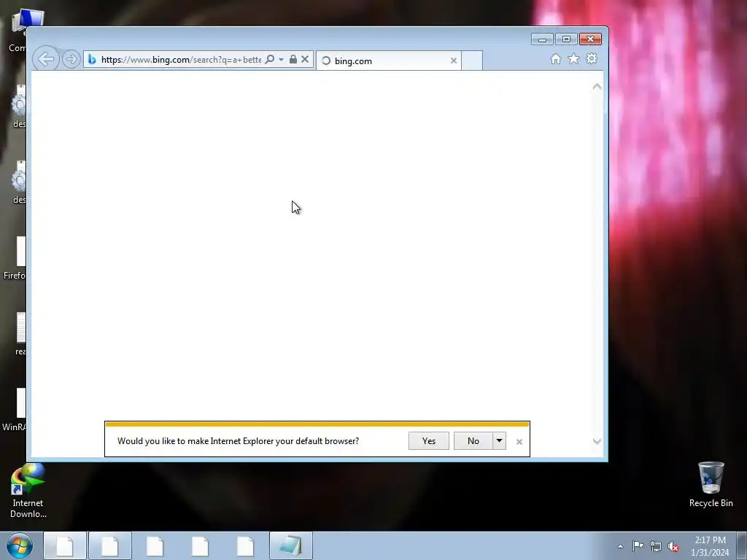View the lock security report icon
This screenshot has height=560, width=747.
point(293,59)
